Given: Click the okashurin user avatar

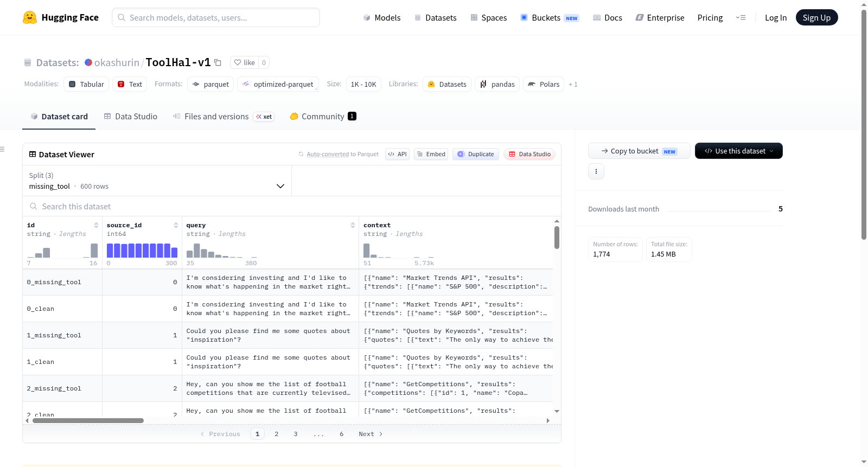Looking at the screenshot, I should pyautogui.click(x=88, y=62).
